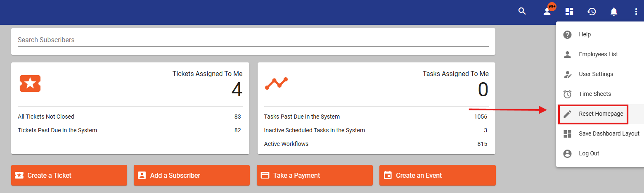644x193 pixels.
Task: Click the value 3 for inactive tasks
Action: pos(485,130)
